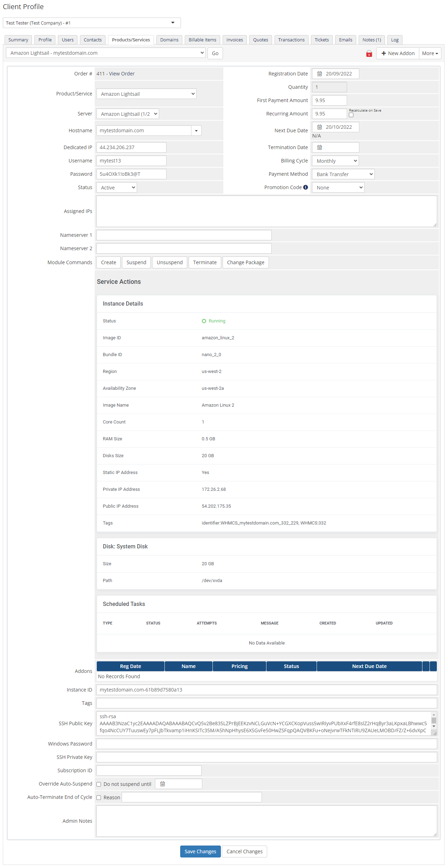The width and height of the screenshot is (447, 868).
Task: Run Unsuspend module command
Action: click(x=170, y=262)
